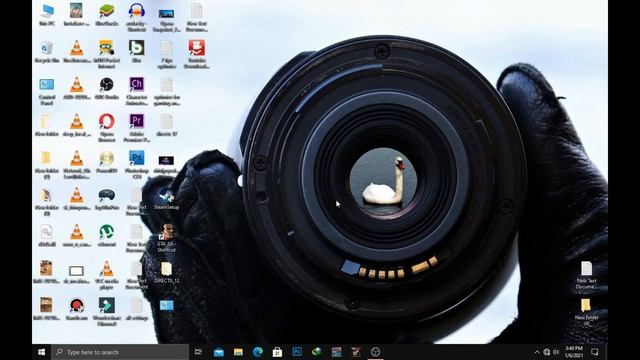Open New folder icon at right edge
The image size is (640, 360).
coord(586,312)
